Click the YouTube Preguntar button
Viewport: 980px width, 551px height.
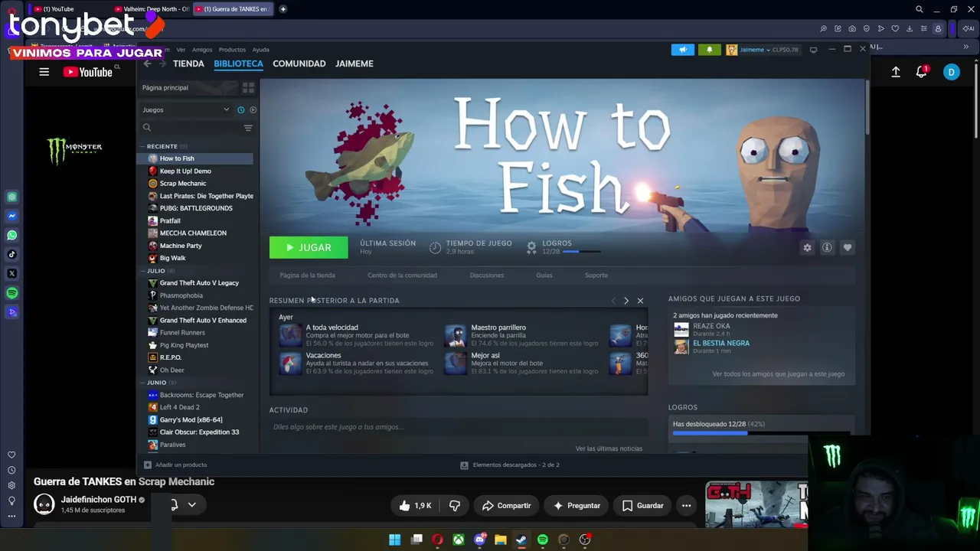coord(577,505)
